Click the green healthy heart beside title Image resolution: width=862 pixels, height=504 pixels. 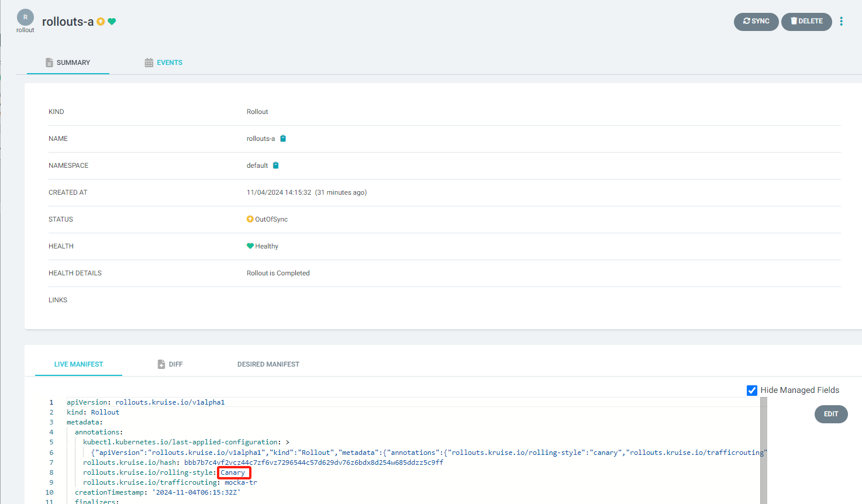[112, 22]
